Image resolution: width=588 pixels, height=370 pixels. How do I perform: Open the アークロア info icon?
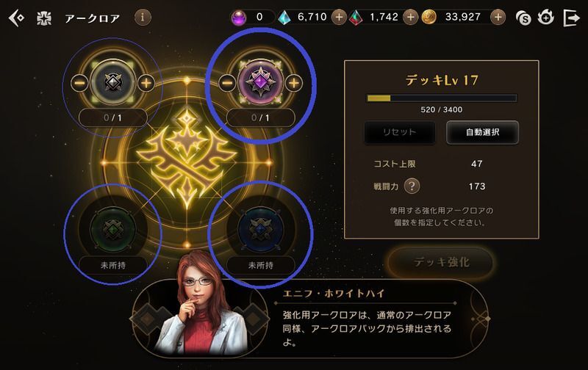(x=143, y=17)
